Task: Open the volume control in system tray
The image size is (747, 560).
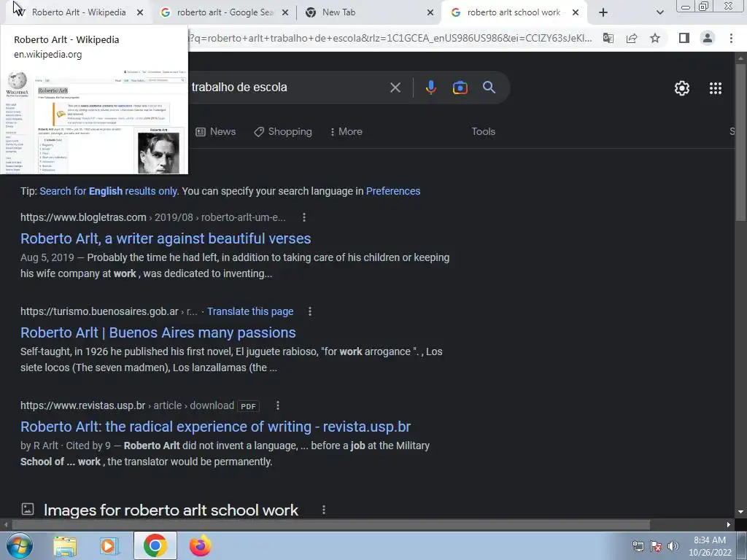Action: [673, 546]
